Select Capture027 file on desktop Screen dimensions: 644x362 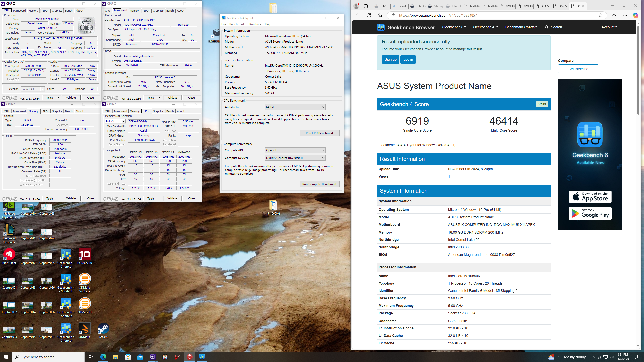47,332
